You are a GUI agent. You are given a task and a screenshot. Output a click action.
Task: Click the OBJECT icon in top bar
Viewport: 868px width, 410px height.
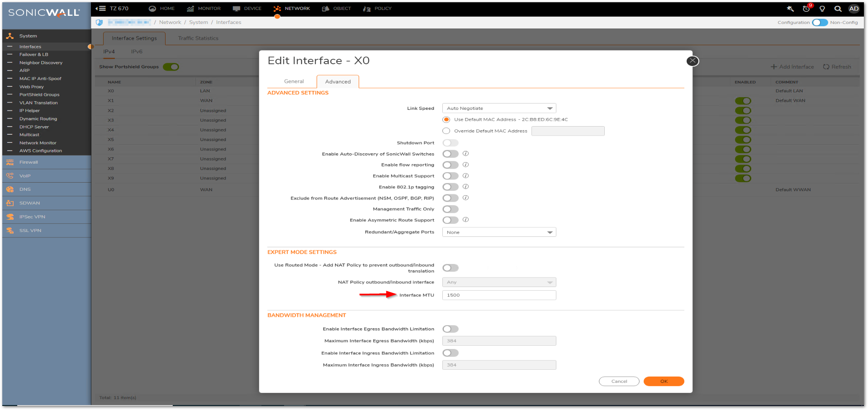(x=325, y=9)
